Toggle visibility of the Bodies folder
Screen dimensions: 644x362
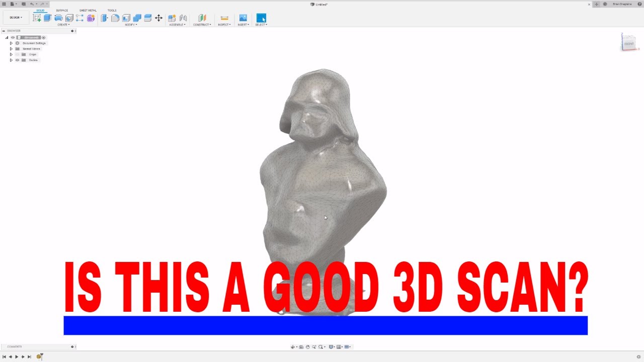click(x=17, y=60)
